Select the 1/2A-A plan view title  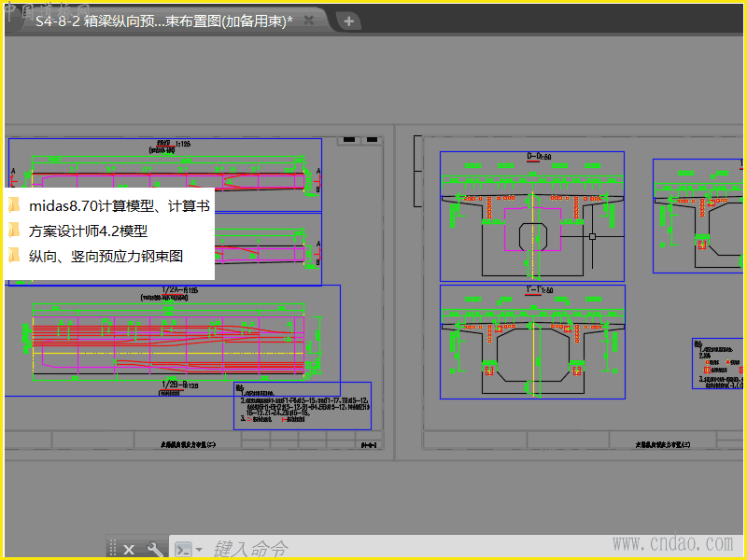click(x=179, y=289)
